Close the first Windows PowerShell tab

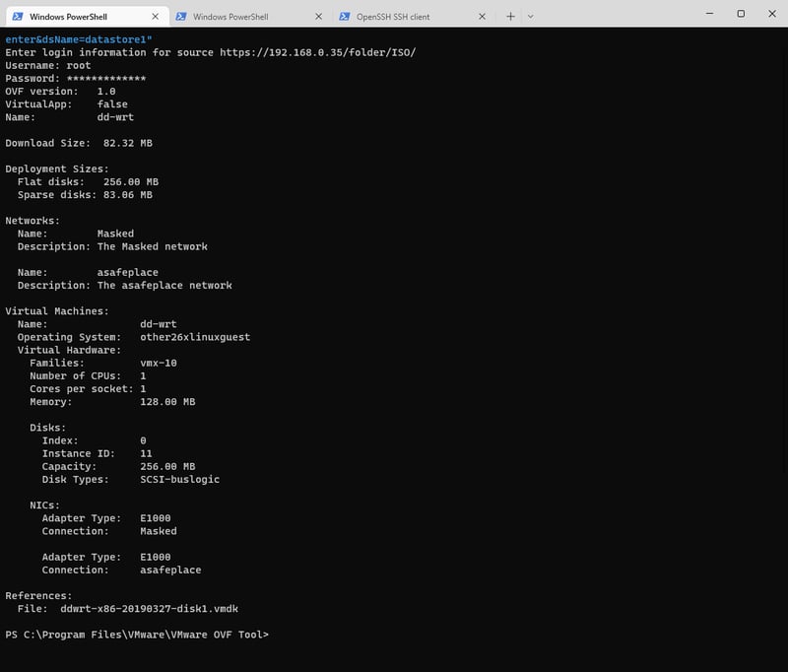pyautogui.click(x=154, y=17)
